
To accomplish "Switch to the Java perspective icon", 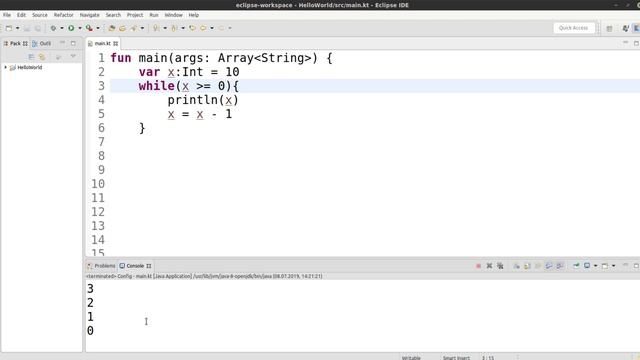I will [x=625, y=28].
